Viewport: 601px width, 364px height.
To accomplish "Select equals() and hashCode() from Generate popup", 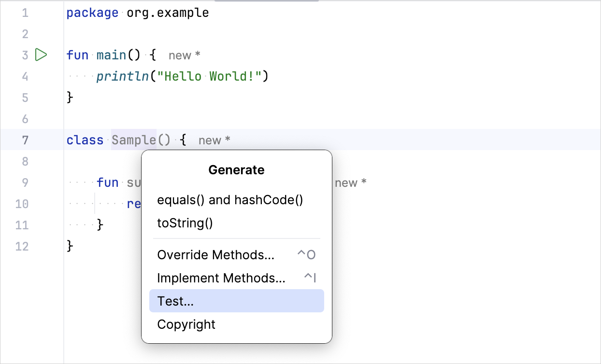I will [230, 200].
